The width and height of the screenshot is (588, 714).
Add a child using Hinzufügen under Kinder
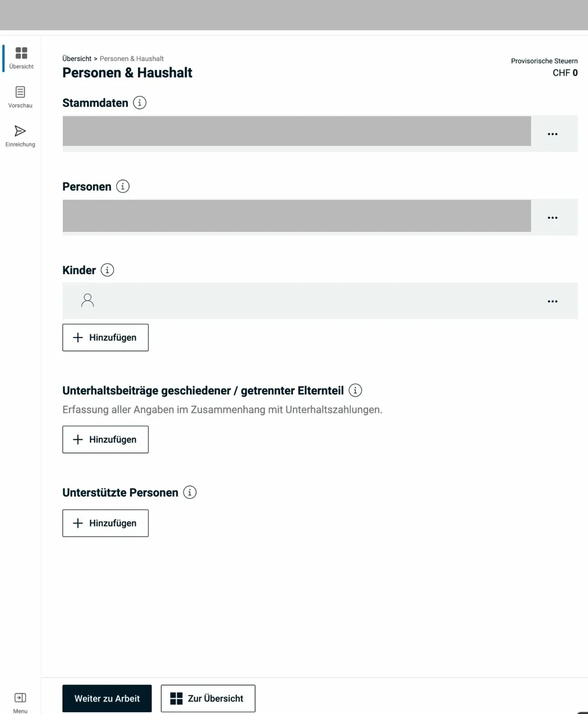(x=105, y=337)
